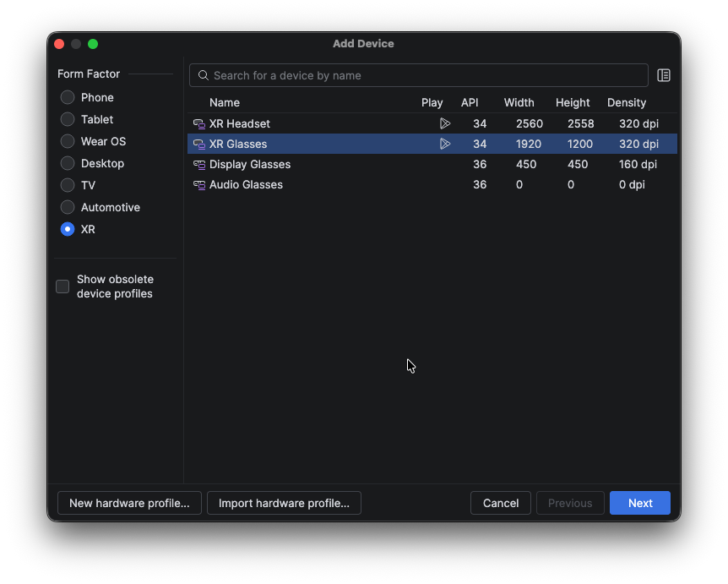Click API value 36 in Display Glasses row

(480, 165)
